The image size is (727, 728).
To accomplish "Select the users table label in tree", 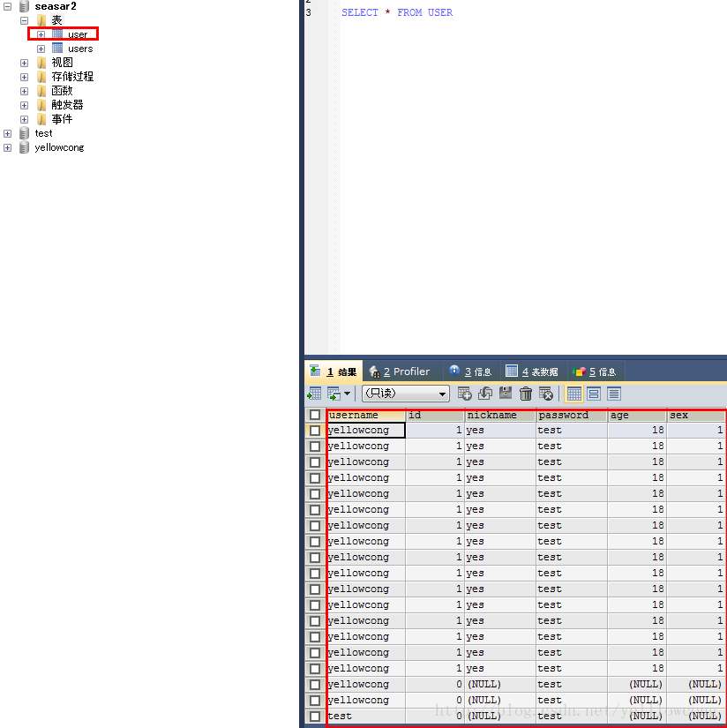I will click(80, 49).
